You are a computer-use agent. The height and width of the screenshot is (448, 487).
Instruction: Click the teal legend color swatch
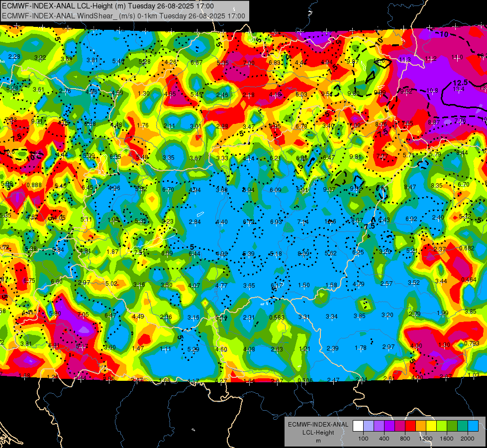[463, 426]
